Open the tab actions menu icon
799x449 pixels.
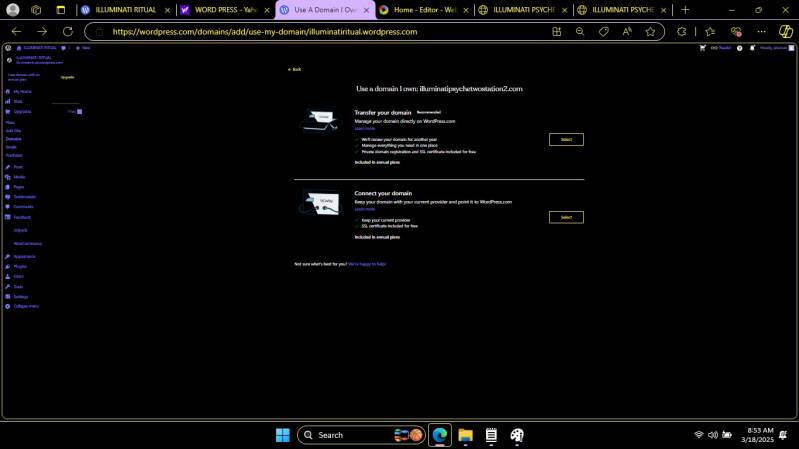click(x=61, y=10)
